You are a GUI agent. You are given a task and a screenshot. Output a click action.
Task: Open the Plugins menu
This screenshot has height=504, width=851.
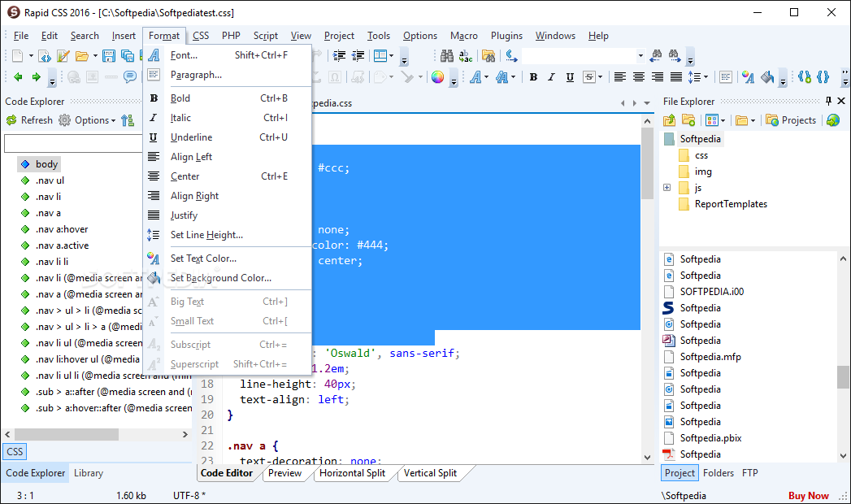coord(506,36)
